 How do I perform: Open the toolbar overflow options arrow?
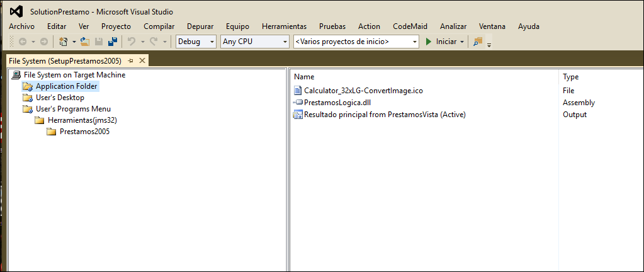(x=489, y=44)
